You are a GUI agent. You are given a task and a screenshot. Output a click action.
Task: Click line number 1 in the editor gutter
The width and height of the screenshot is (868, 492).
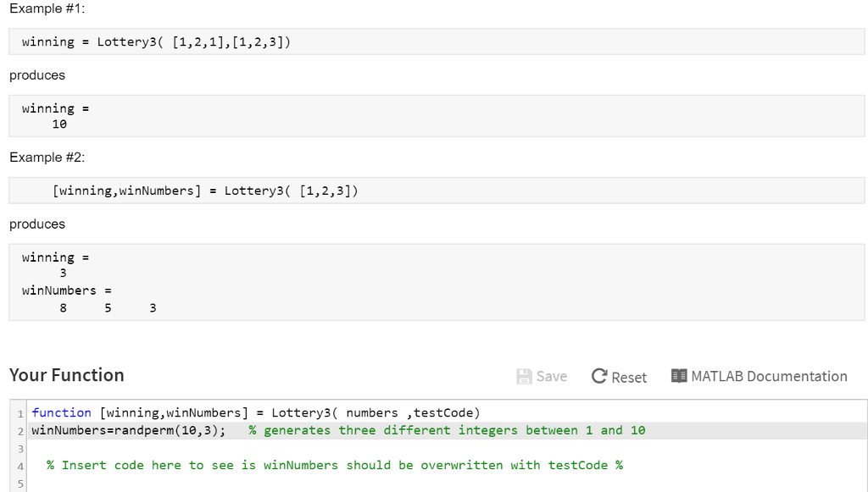tap(19, 413)
